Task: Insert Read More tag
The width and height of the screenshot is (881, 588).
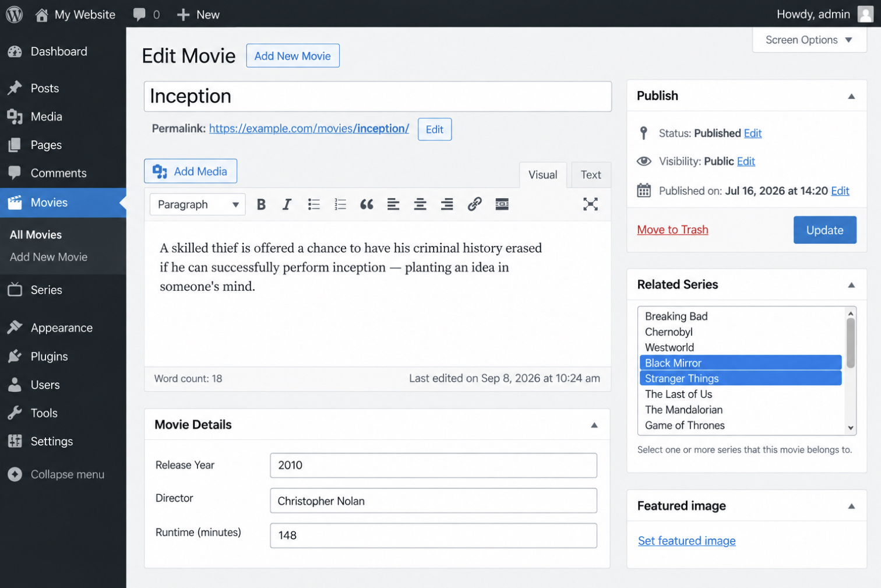Action: pos(502,205)
